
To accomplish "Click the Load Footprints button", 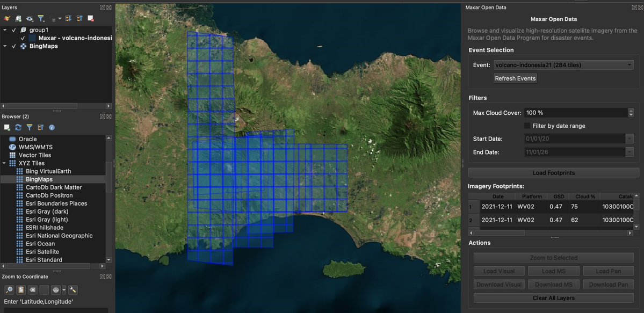I will [x=554, y=172].
